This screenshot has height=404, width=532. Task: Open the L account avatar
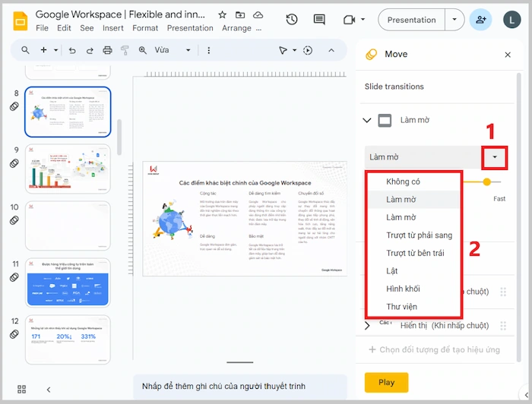point(511,20)
